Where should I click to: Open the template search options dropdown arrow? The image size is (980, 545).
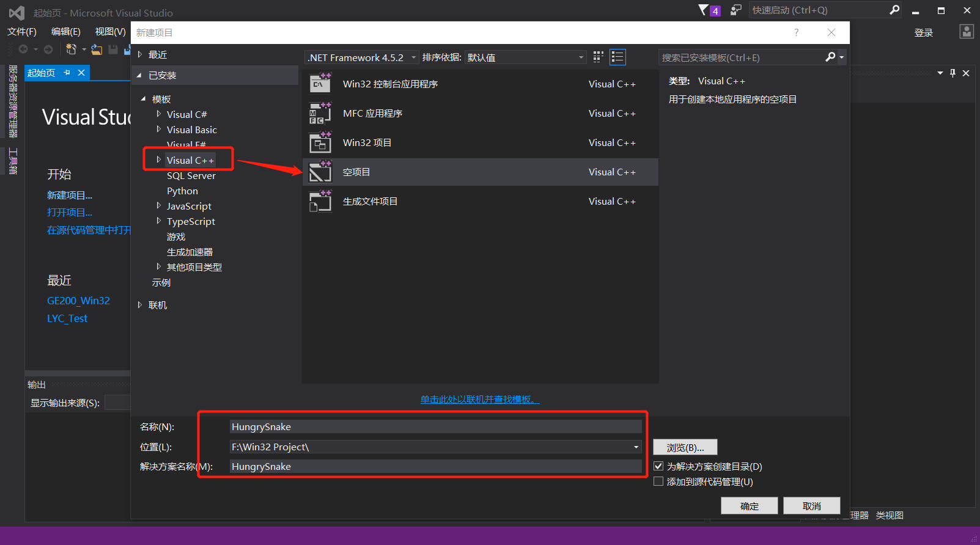pyautogui.click(x=842, y=57)
